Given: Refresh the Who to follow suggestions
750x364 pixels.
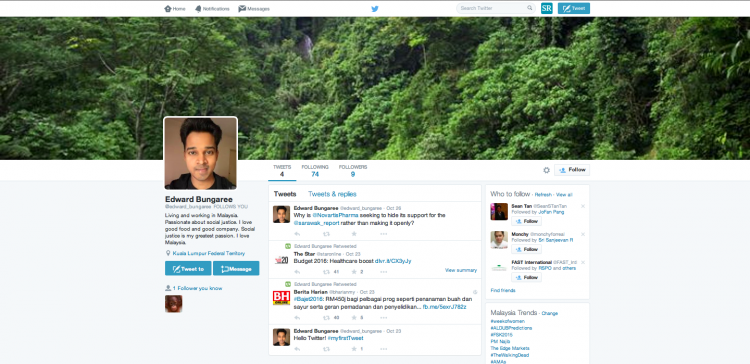Looking at the screenshot, I should (543, 195).
